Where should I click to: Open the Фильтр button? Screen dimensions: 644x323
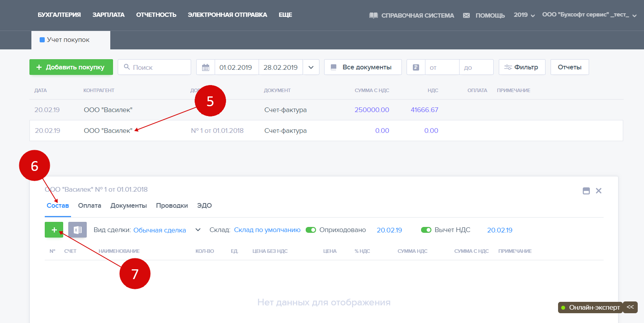[522, 67]
